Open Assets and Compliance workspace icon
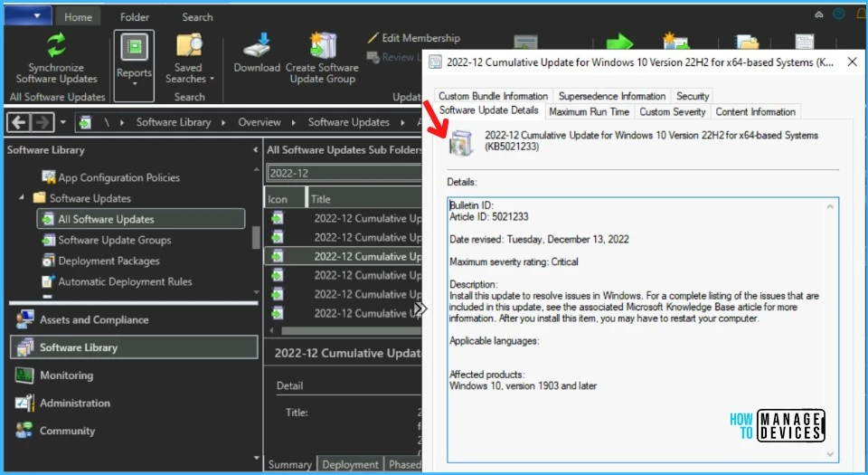This screenshot has width=868, height=475. [x=24, y=319]
